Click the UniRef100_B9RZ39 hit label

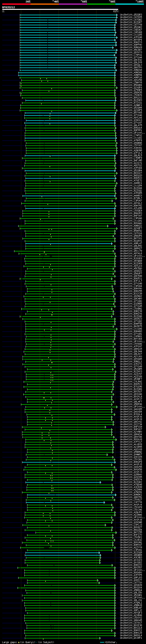(x=131, y=311)
